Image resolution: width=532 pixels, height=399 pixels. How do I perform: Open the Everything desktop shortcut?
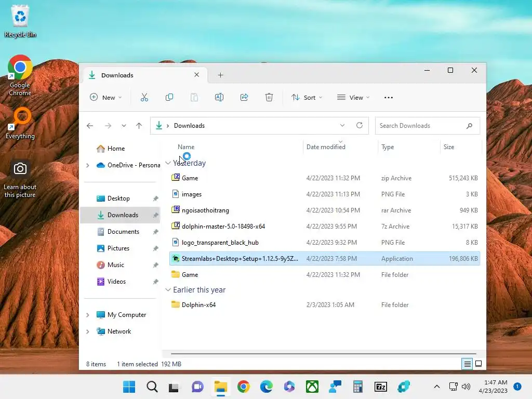(20, 123)
